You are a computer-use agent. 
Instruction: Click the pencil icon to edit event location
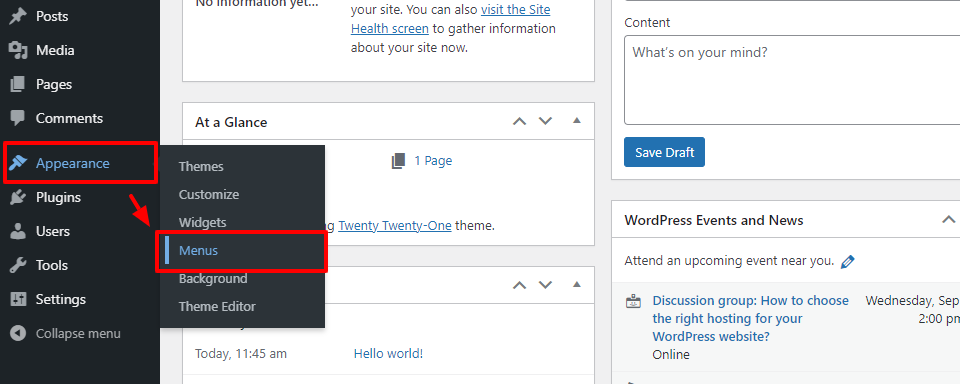pyautogui.click(x=847, y=262)
